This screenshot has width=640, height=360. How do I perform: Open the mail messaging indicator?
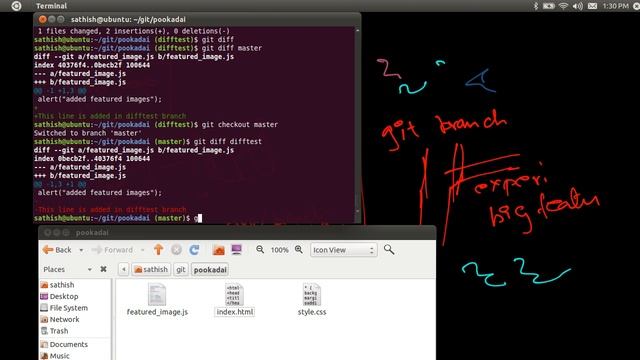coord(593,6)
